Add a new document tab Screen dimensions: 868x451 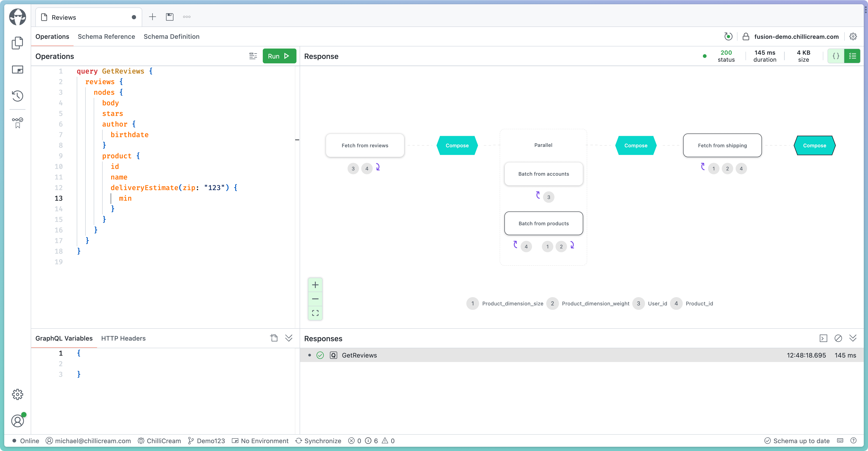click(152, 17)
